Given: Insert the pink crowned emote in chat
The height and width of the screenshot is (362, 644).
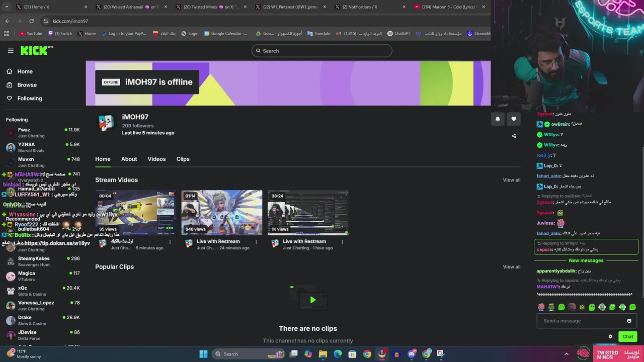Looking at the screenshot, I should click(x=541, y=307).
